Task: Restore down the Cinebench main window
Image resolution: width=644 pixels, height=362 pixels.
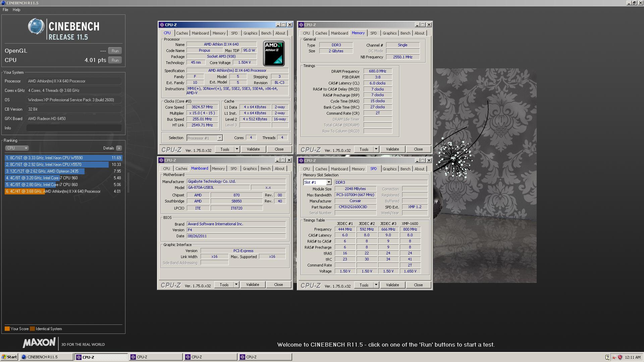Action: (634, 3)
